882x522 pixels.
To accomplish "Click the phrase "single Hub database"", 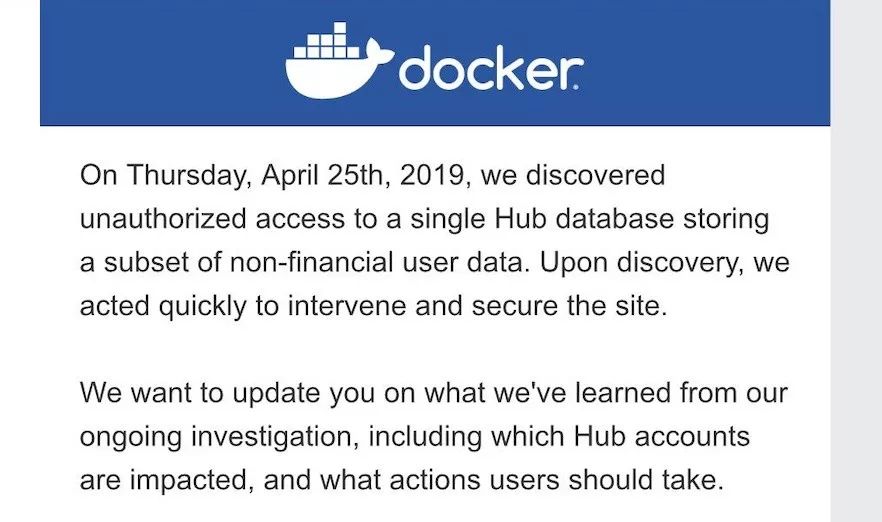I will [542, 219].
